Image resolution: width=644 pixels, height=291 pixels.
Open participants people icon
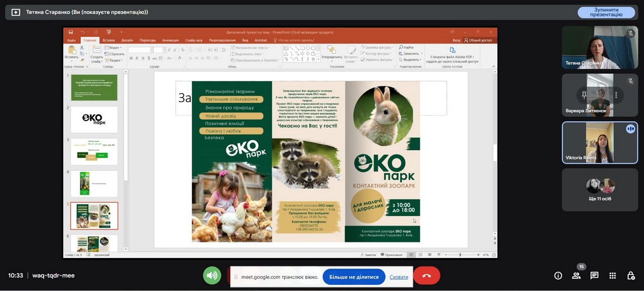click(576, 275)
